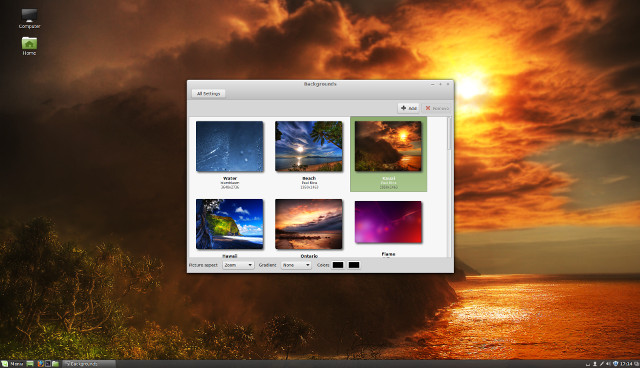Open the update manager shield icon
Screen dimensions: 640x368
(x=616, y=364)
